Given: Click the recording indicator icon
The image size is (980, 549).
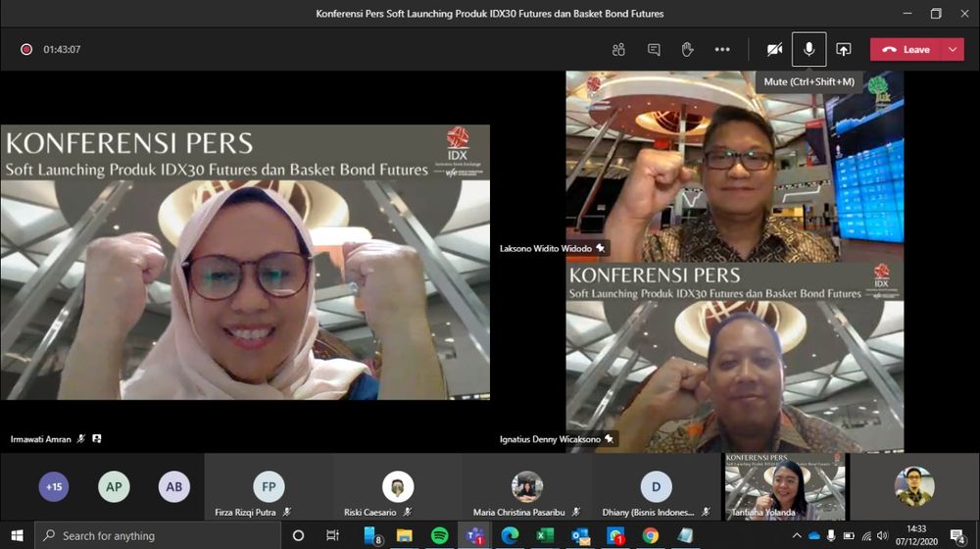Looking at the screenshot, I should pos(26,50).
